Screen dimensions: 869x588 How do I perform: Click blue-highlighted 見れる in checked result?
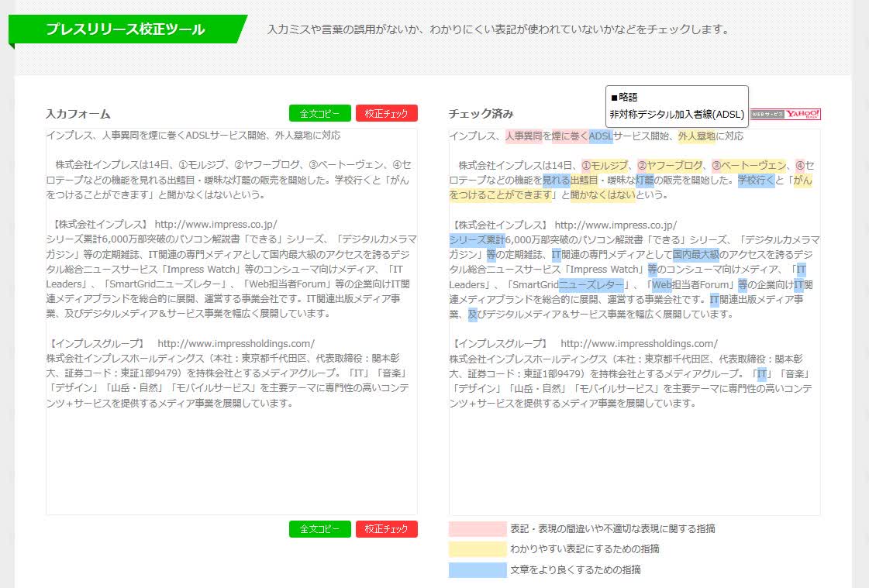[556, 181]
